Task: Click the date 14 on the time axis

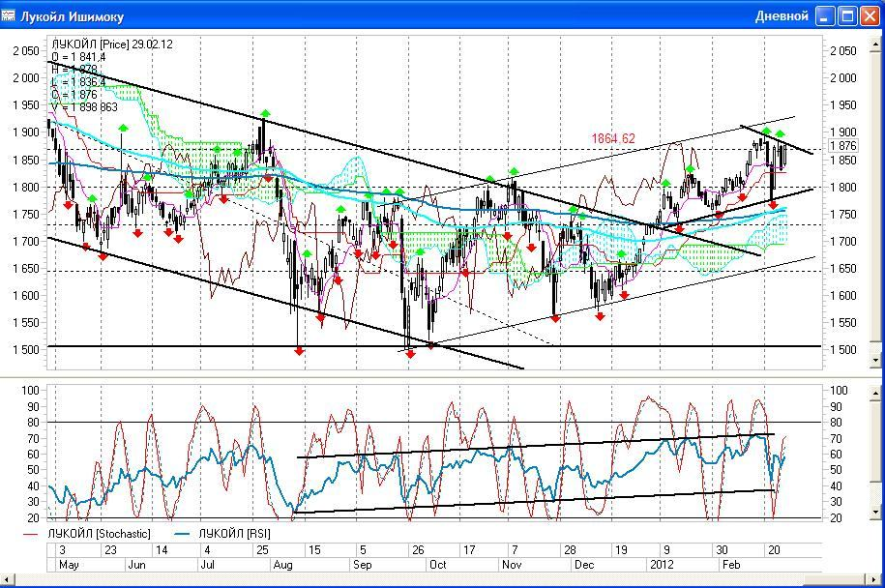Action: coord(162,550)
